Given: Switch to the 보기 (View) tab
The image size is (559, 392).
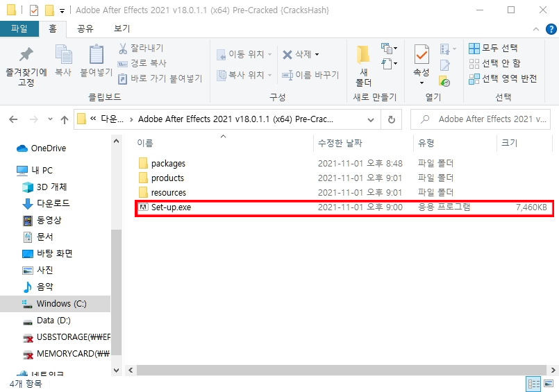Looking at the screenshot, I should [x=122, y=28].
